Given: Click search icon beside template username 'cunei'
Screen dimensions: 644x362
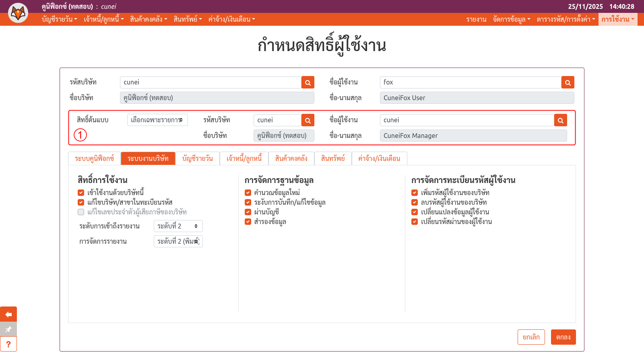Looking at the screenshot, I should (x=560, y=120).
